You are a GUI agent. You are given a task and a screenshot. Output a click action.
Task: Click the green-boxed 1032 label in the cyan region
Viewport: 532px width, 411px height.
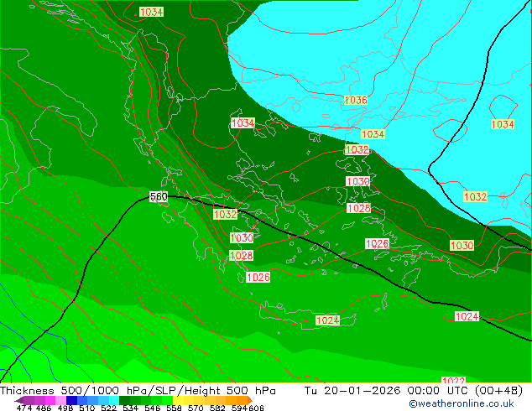pyautogui.click(x=475, y=196)
